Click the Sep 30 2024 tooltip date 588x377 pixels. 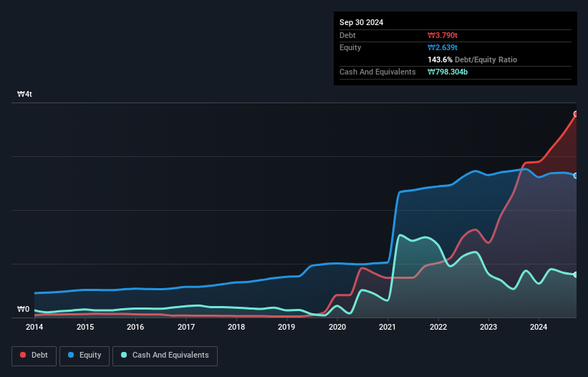point(361,22)
